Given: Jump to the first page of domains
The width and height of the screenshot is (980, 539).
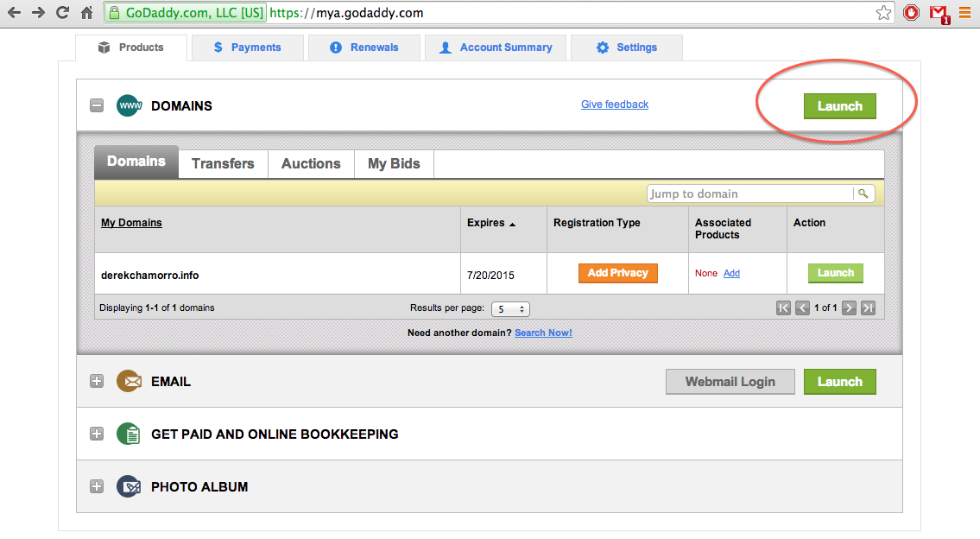Looking at the screenshot, I should 783,308.
